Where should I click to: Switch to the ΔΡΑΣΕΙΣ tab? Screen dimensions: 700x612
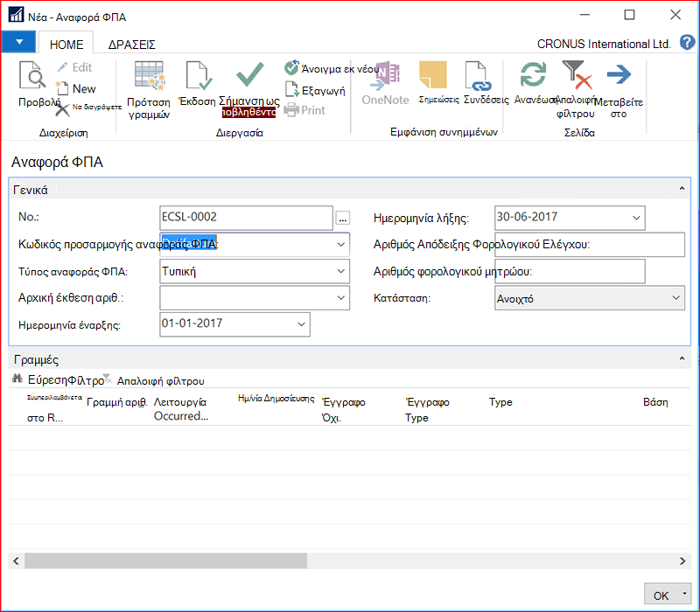[132, 45]
